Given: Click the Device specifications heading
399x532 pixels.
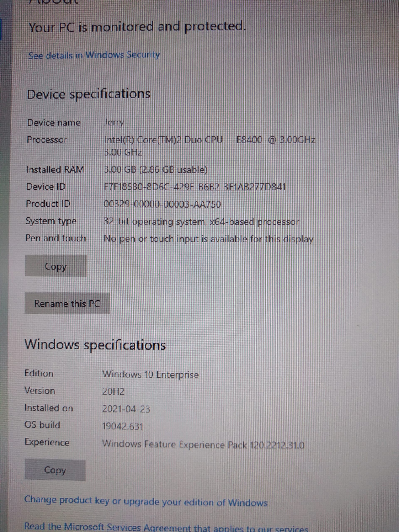Looking at the screenshot, I should (89, 94).
